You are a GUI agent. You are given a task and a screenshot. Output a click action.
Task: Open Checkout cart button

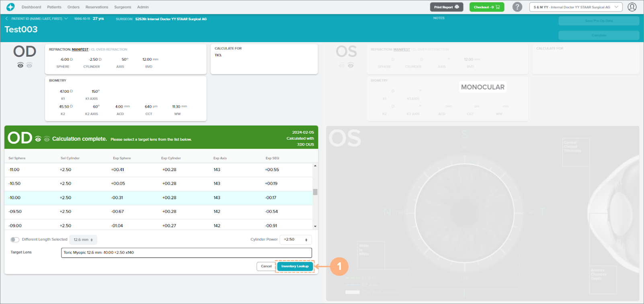(x=486, y=7)
